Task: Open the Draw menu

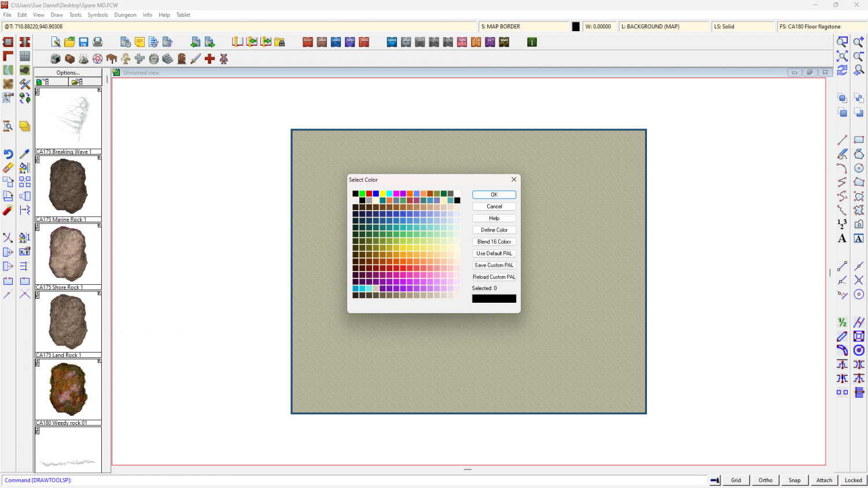Action: click(x=57, y=15)
